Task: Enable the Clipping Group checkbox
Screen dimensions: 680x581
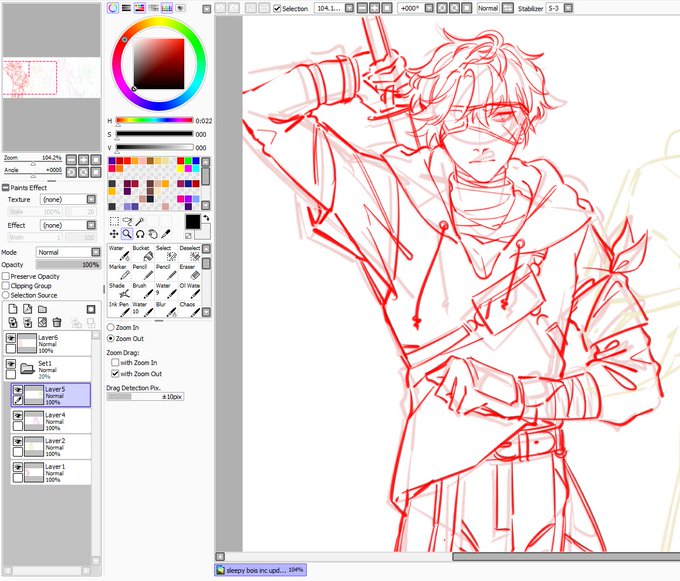Action: pos(6,286)
